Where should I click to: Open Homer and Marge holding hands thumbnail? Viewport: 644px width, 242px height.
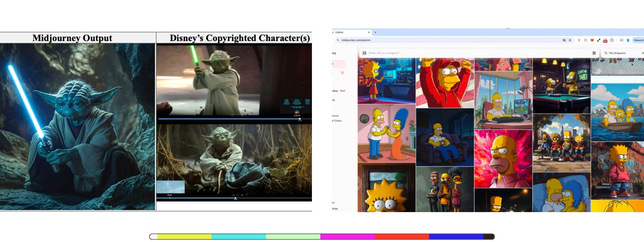[386, 133]
